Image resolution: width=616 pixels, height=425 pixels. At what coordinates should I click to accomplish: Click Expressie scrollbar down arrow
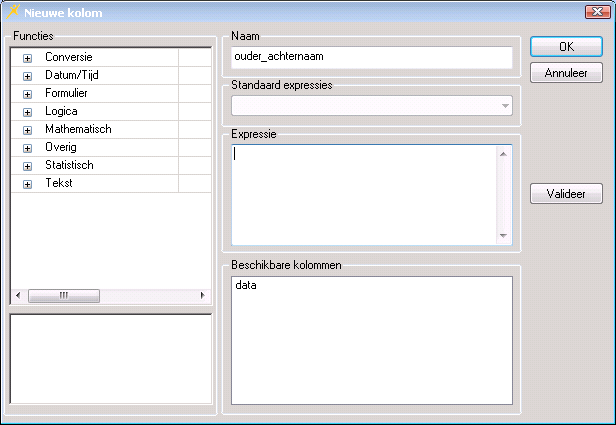coord(504,236)
